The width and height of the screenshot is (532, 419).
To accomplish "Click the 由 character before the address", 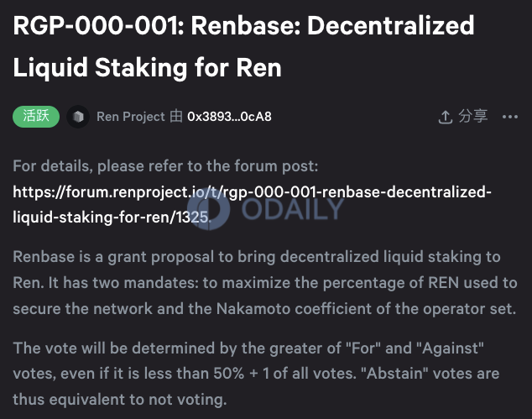I will click(176, 117).
